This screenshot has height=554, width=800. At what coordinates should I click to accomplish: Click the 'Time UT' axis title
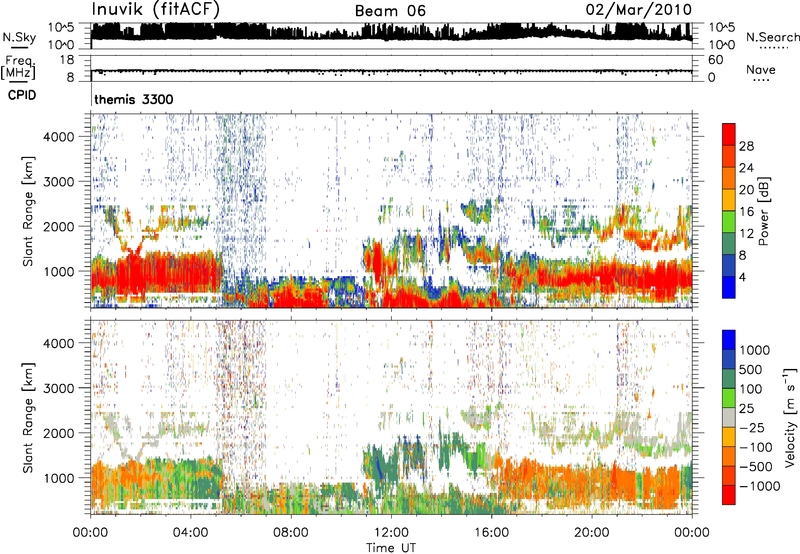point(391,547)
